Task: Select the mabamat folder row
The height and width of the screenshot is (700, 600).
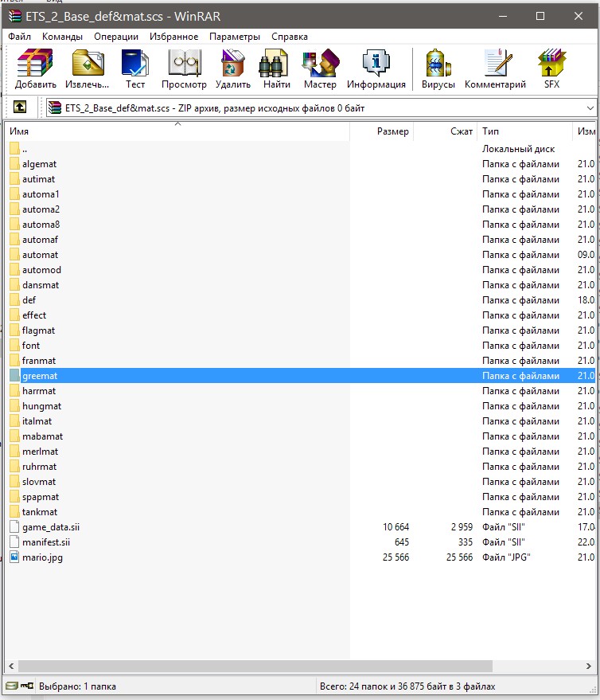Action: point(301,436)
